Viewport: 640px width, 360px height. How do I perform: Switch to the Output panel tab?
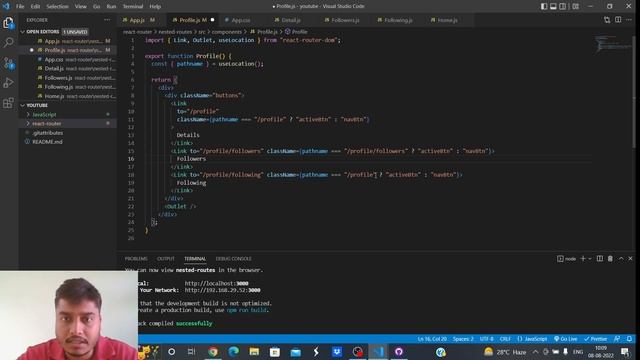pos(165,259)
